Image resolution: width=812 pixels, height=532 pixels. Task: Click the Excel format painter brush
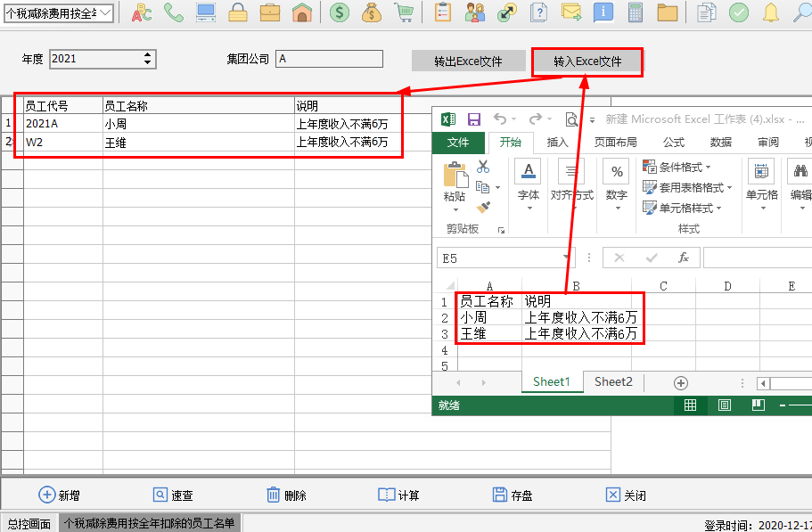click(x=483, y=208)
